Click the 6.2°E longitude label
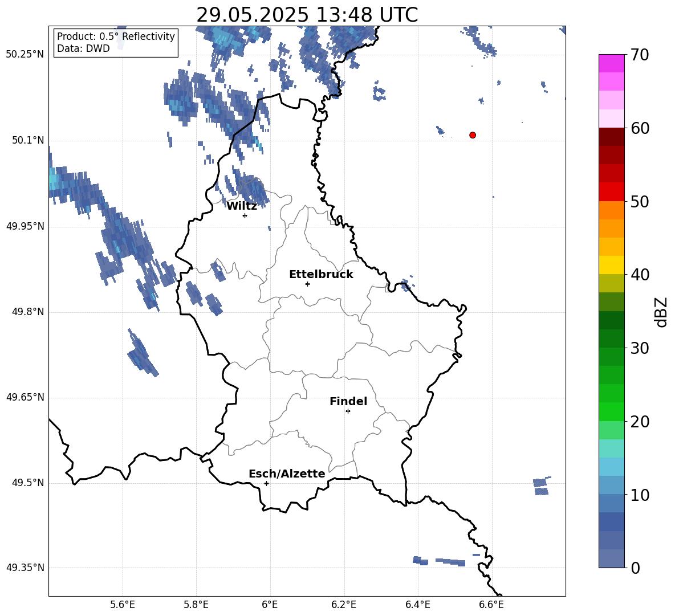Screen dimensions: 675x616 344,605
